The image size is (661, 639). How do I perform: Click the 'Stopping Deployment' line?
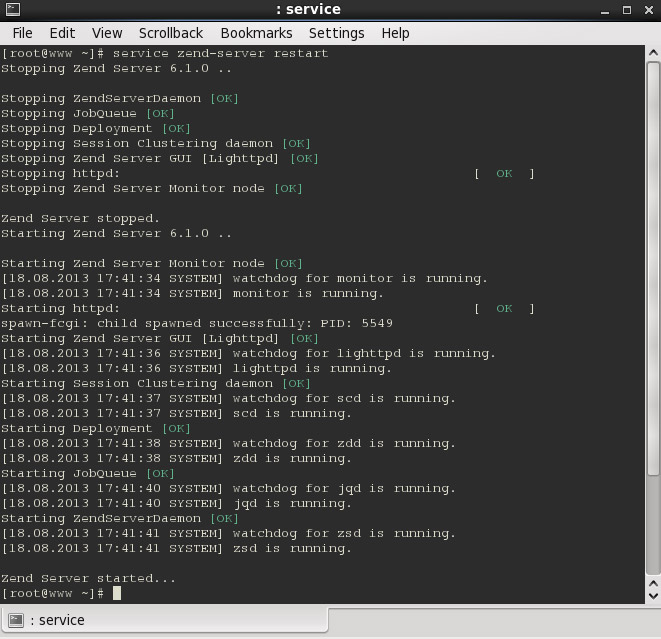(x=96, y=129)
